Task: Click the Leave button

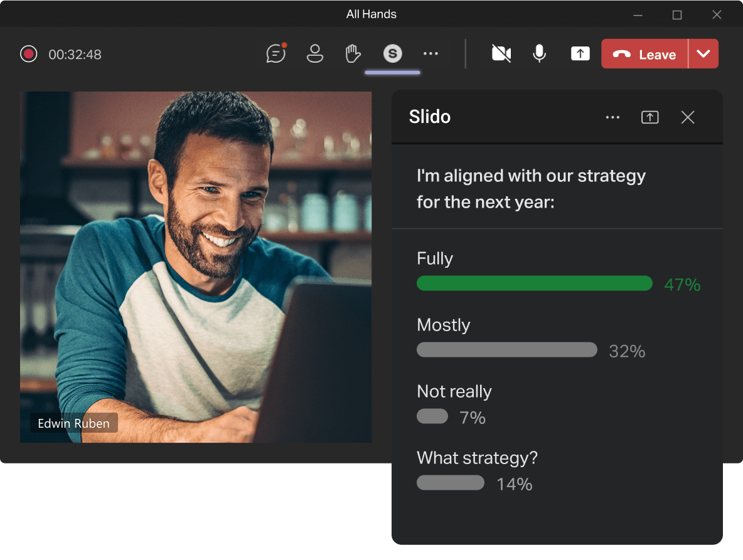Action: [x=644, y=53]
